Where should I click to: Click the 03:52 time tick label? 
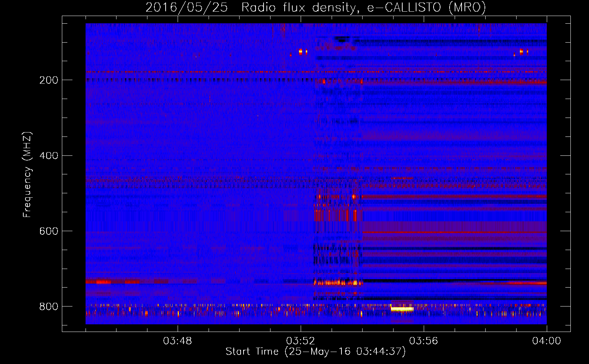(x=300, y=341)
